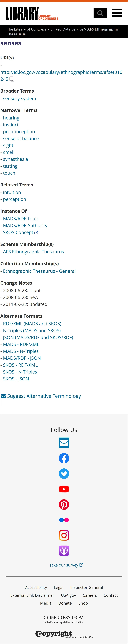The image size is (128, 644).
Task: Open the hamburger navigation menu
Action: 117,13
